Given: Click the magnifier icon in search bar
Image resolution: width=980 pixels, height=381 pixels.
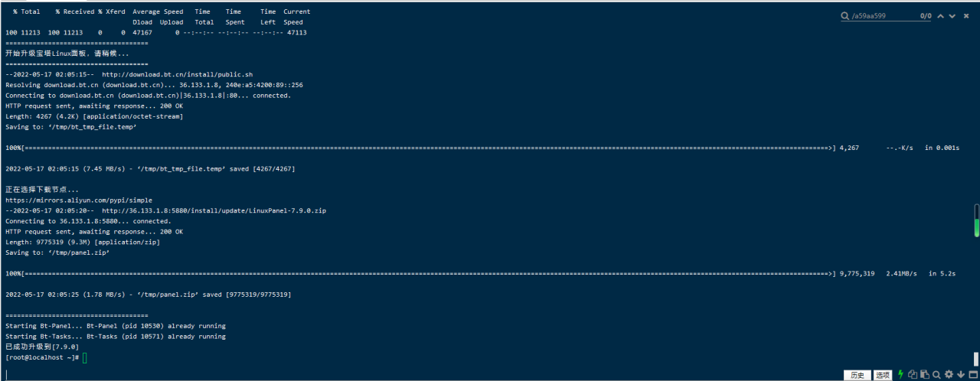Looking at the screenshot, I should pyautogui.click(x=845, y=16).
